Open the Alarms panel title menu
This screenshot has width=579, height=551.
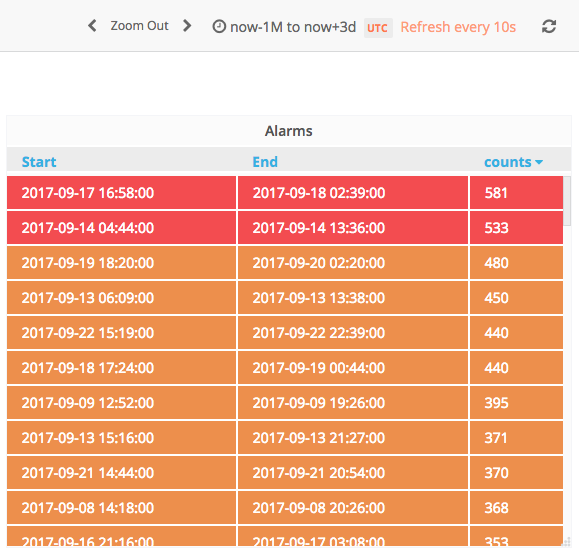point(289,131)
